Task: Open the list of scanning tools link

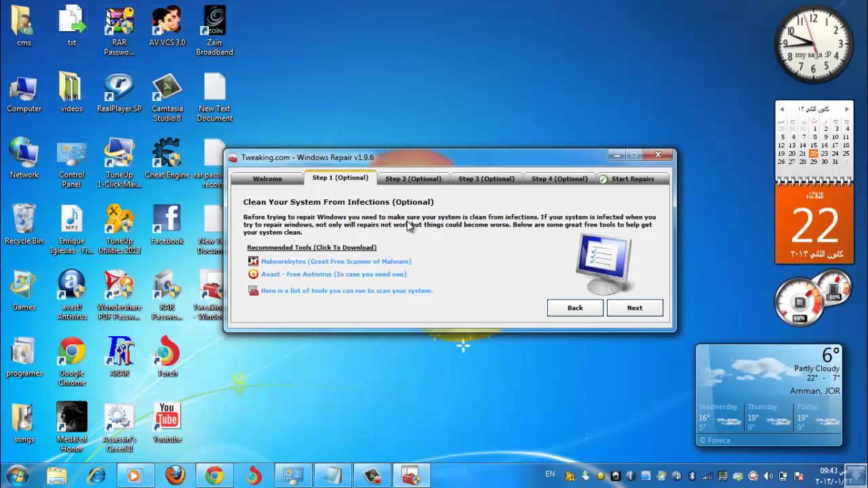Action: pos(347,291)
